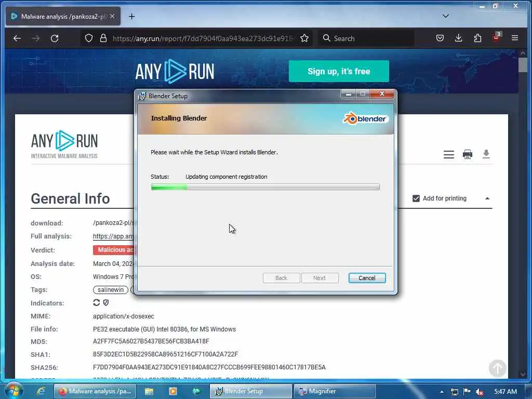Click Updating component registration status text
The image size is (532, 399).
227,177
